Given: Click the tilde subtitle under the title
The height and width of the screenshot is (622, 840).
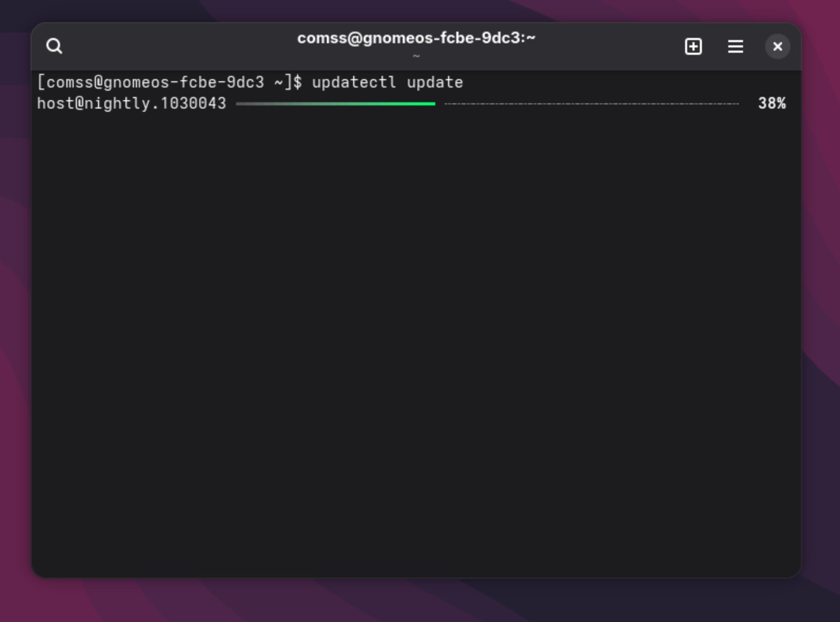Looking at the screenshot, I should 416,56.
